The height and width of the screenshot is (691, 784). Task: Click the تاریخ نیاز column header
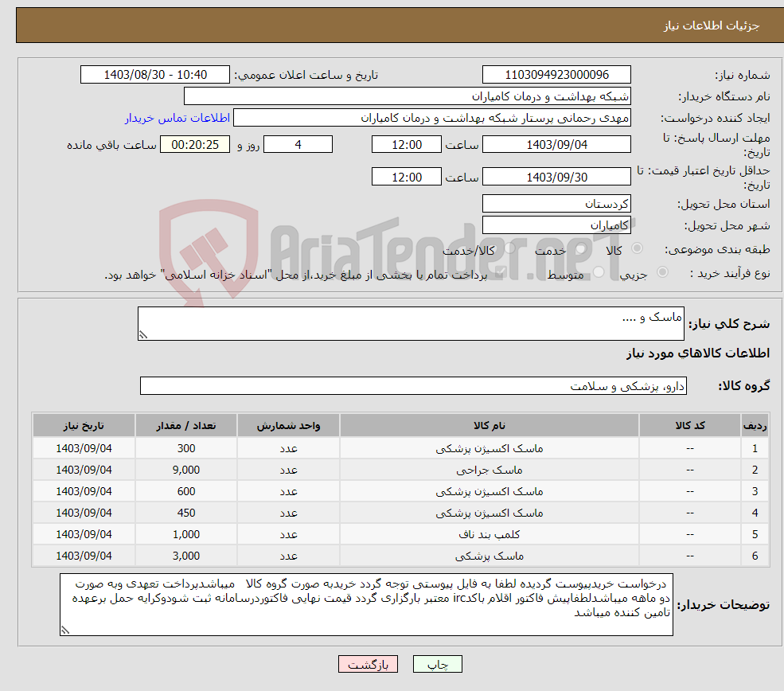click(84, 425)
